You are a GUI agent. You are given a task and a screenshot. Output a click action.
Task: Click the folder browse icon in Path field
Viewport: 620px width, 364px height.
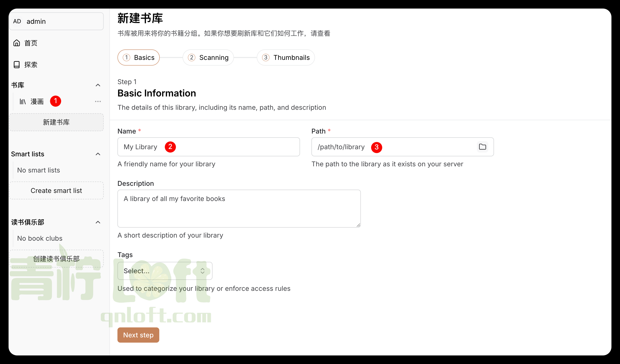tap(482, 147)
